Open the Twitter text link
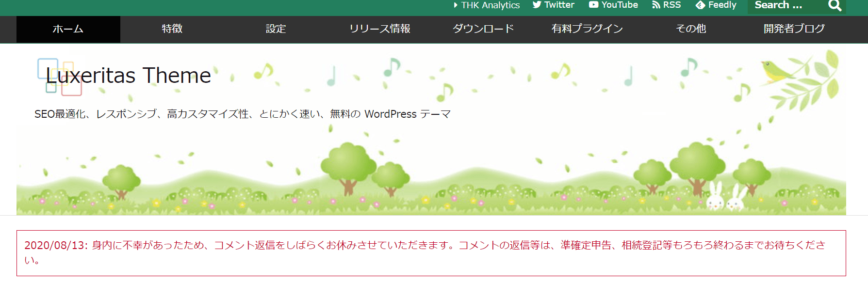This screenshot has width=868, height=282. pyautogui.click(x=559, y=5)
